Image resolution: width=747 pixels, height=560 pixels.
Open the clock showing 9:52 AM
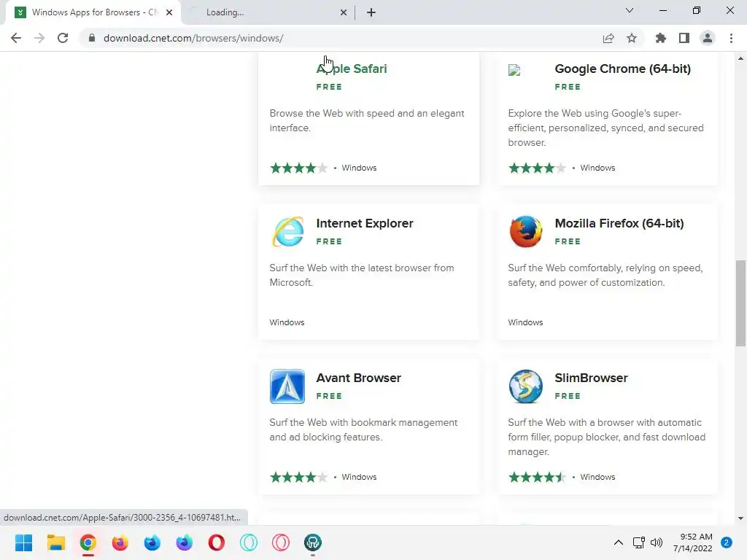693,542
